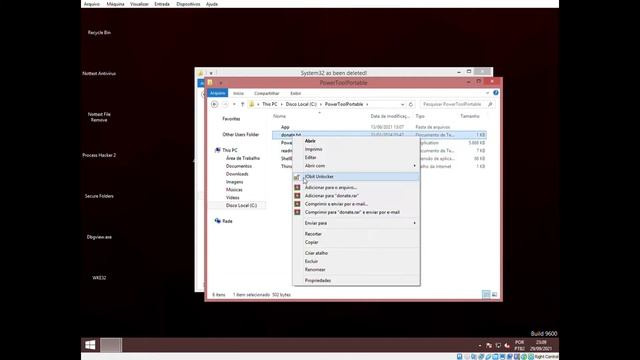
Task: Open the Máquina menu in VirtualBox
Action: point(116,4)
